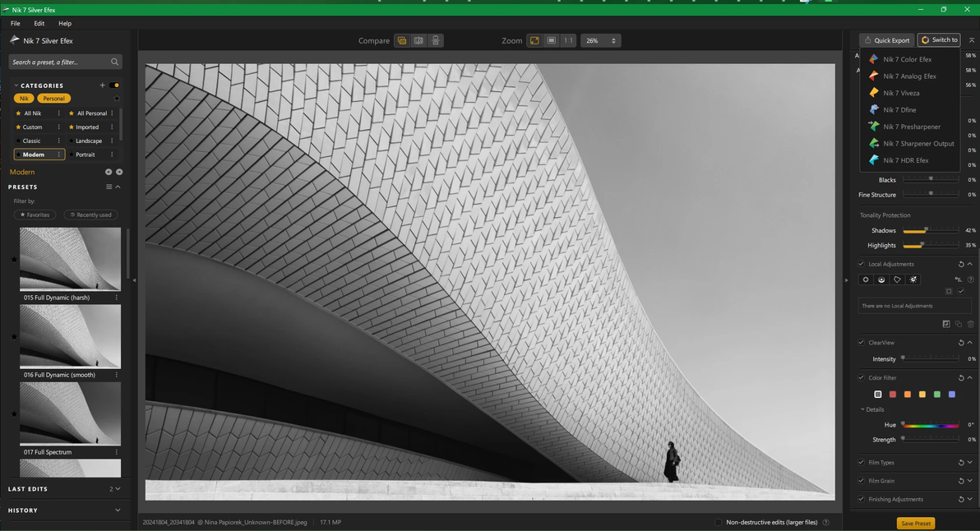The image size is (980, 531).
Task: Click the Nik 7 Viveza icon
Action: pos(874,93)
